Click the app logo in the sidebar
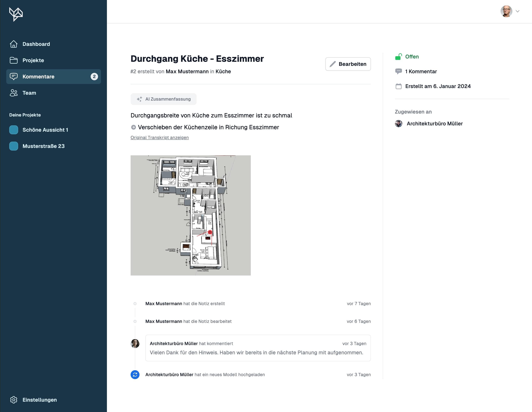The width and height of the screenshot is (532, 412). [x=16, y=14]
